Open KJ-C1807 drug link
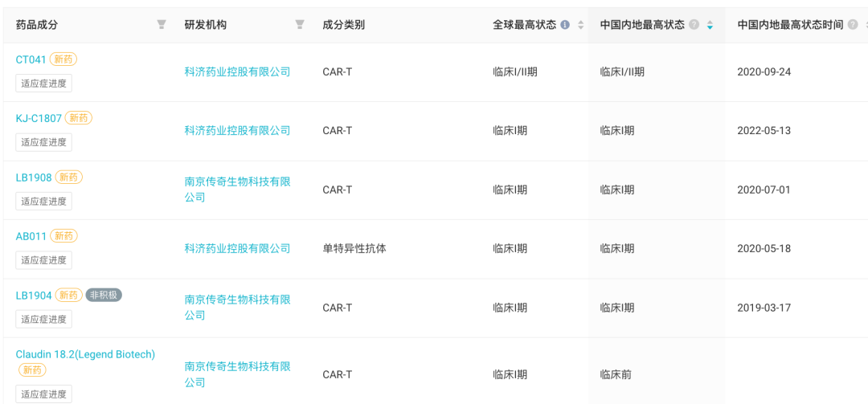The width and height of the screenshot is (868, 404). (x=39, y=118)
